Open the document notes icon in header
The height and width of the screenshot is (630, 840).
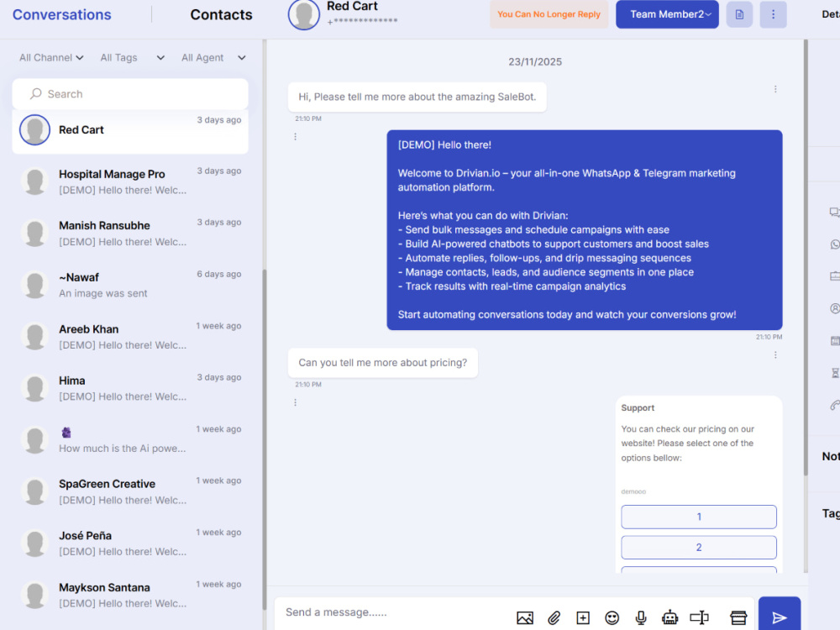point(739,14)
